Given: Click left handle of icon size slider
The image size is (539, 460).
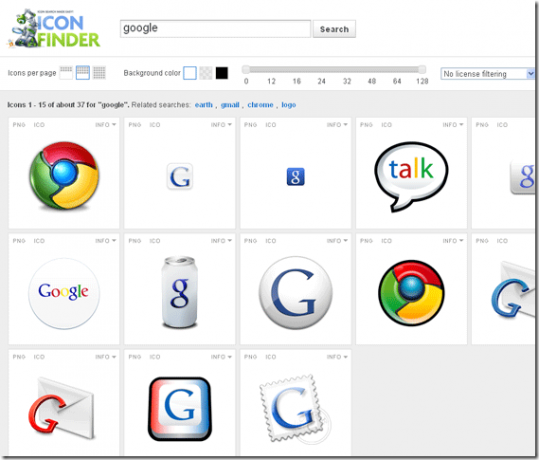Looking at the screenshot, I should 246,69.
